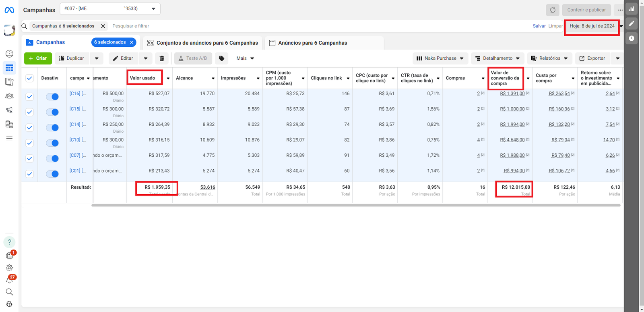Click the Meta logo at top left
This screenshot has width=644, height=312.
click(x=9, y=10)
